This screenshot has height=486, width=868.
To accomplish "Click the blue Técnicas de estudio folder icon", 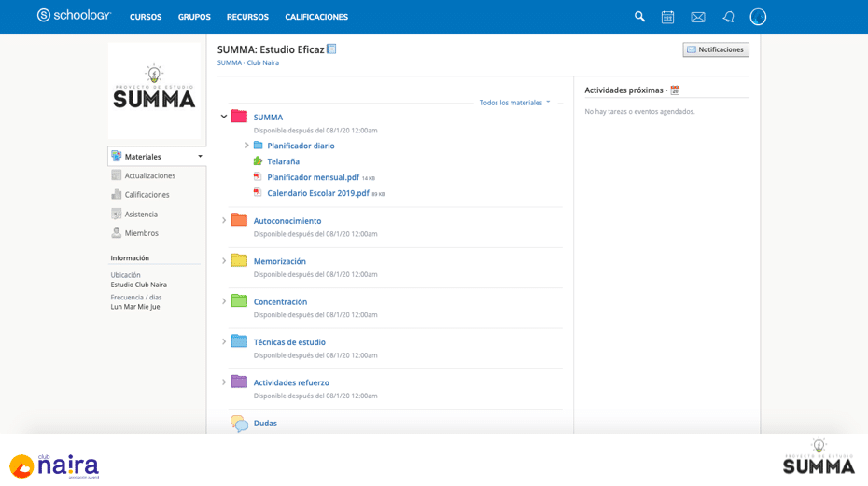I will [x=239, y=341].
